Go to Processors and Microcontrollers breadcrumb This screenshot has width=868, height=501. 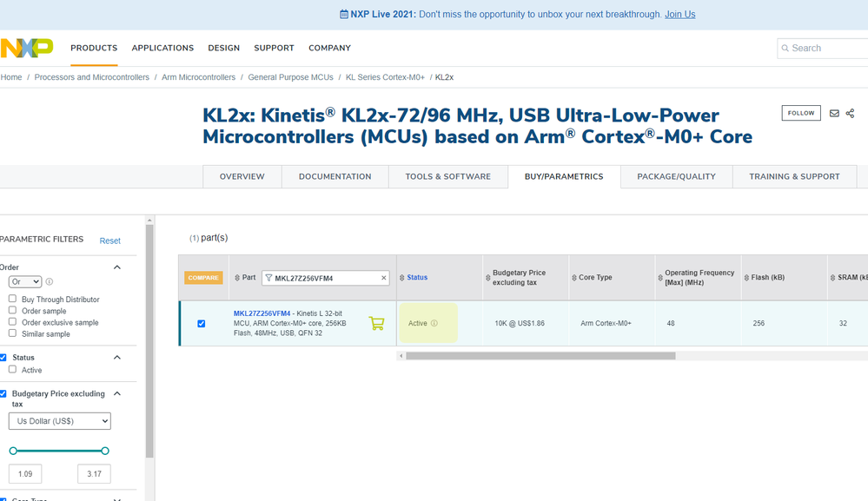click(x=92, y=77)
